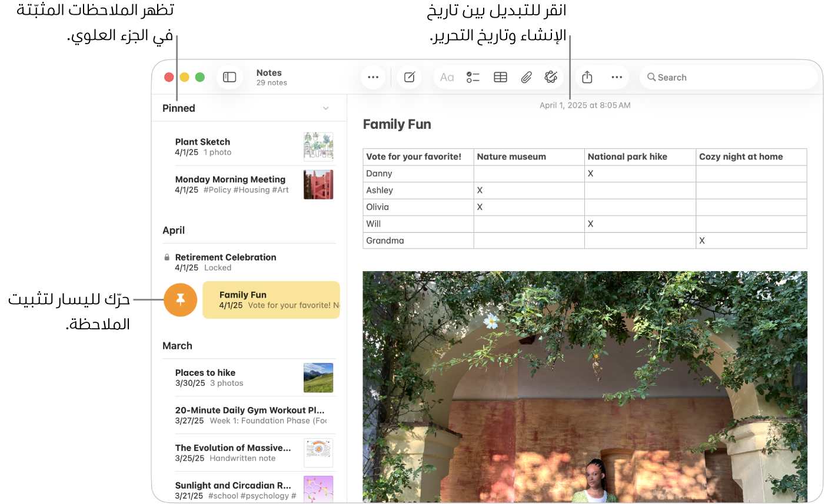Open the more options menu left of compose
Image resolution: width=825 pixels, height=504 pixels.
point(373,77)
